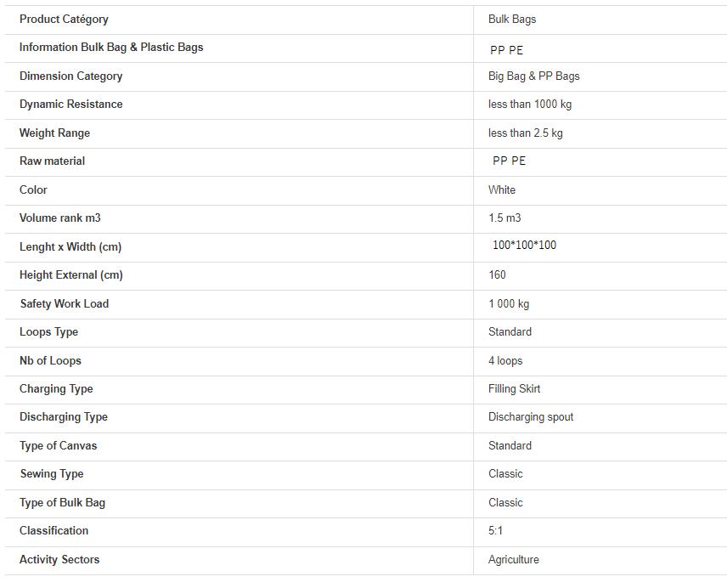Select the 4 loops value
Viewport: 727px width, 588px height.
click(x=505, y=361)
